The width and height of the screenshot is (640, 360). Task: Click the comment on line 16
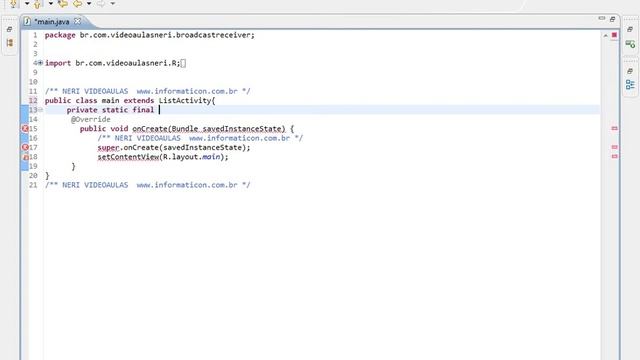click(200, 138)
